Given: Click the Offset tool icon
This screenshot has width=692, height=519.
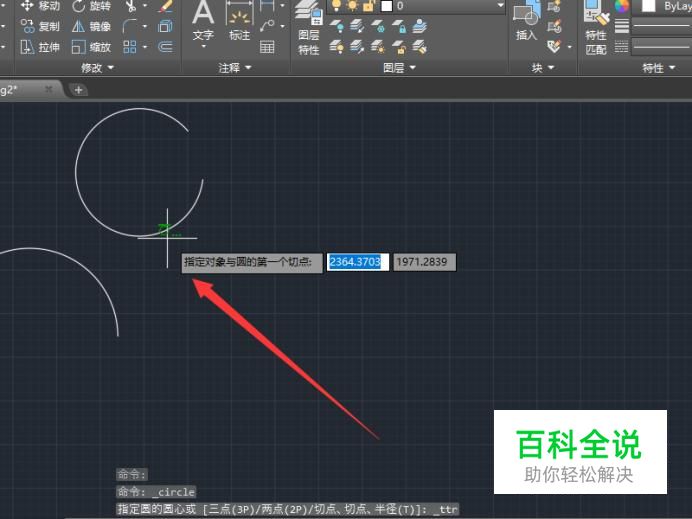Looking at the screenshot, I should pyautogui.click(x=165, y=47).
